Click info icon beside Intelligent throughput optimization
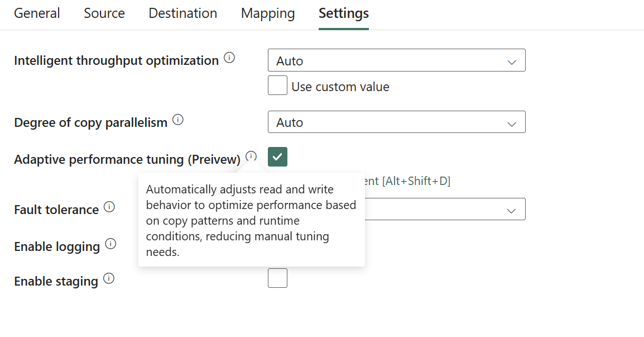Image resolution: width=644 pixels, height=337 pixels. [x=229, y=58]
